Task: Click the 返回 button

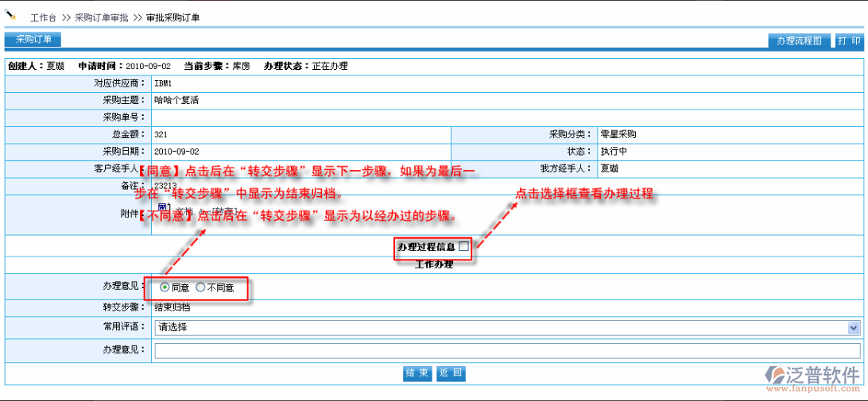Action: tap(451, 373)
